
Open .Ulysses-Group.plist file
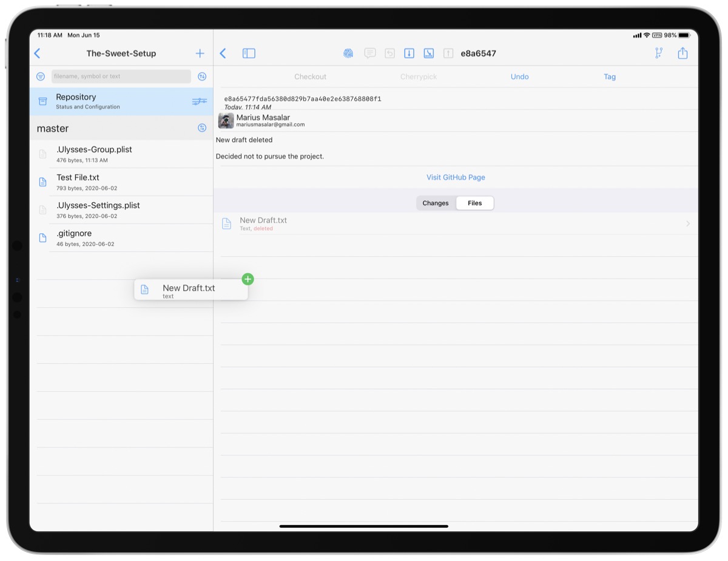121,154
